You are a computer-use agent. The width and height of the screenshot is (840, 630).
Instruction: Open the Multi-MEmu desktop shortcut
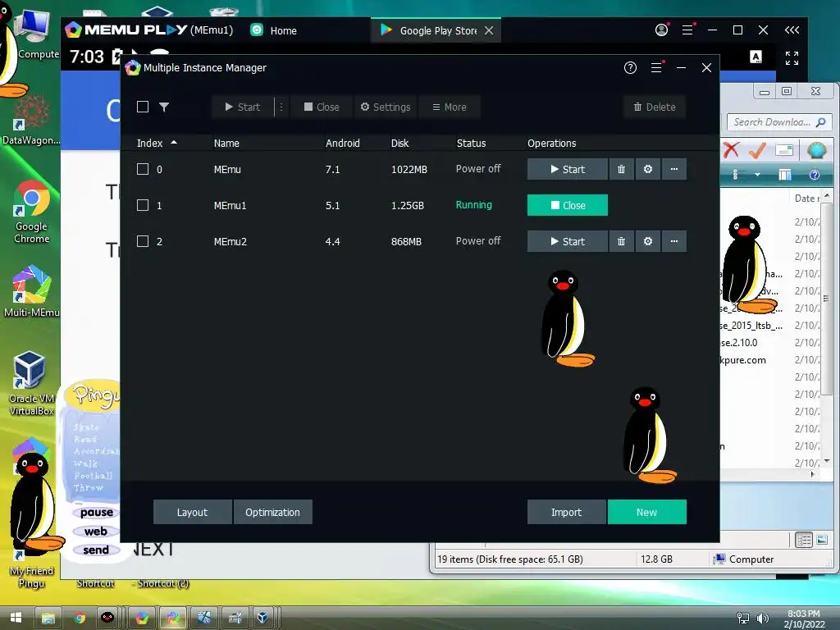(32, 291)
